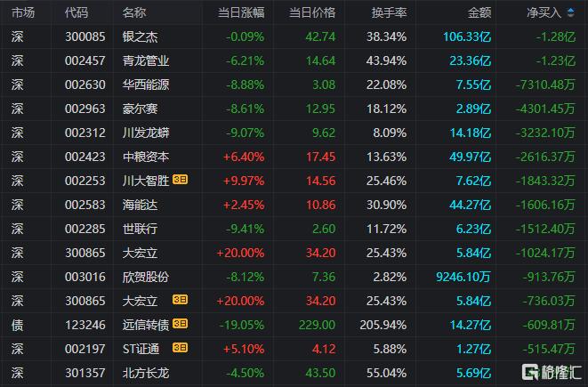This screenshot has width=588, height=387.
Task: Sort by 金额 column header
Action: [x=479, y=12]
